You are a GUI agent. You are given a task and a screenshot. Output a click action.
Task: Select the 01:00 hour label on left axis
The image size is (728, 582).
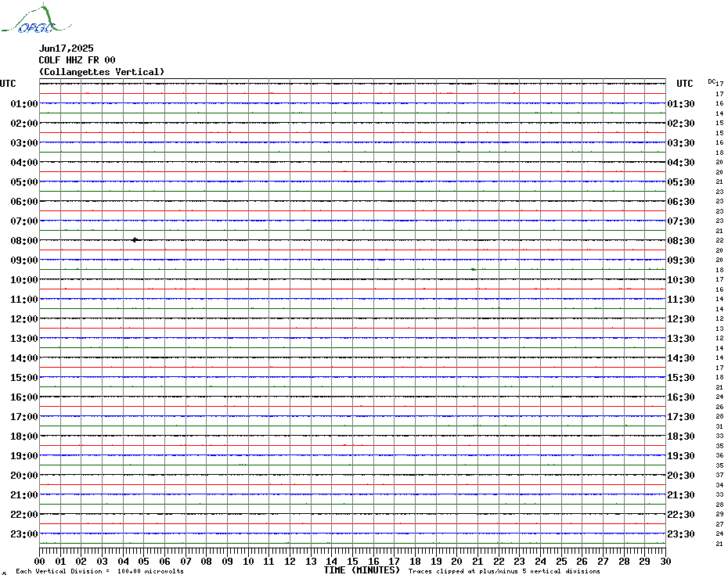[x=24, y=104]
